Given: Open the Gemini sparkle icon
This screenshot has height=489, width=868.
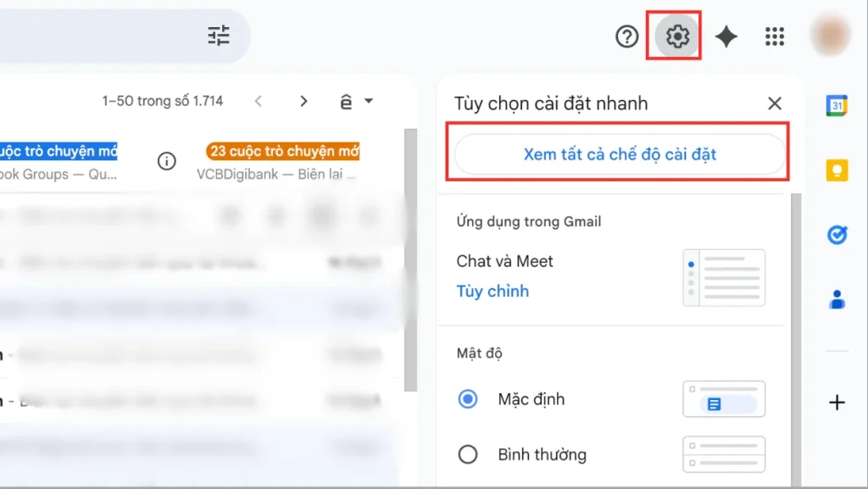Looking at the screenshot, I should coord(726,37).
